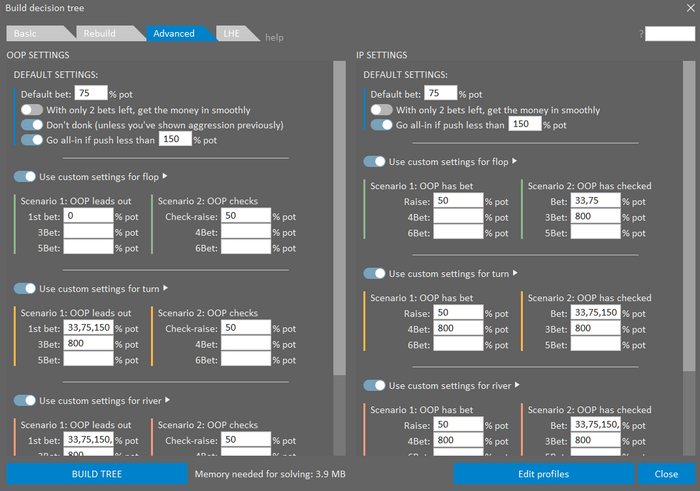Click OOP river 1st bet field

pos(88,440)
